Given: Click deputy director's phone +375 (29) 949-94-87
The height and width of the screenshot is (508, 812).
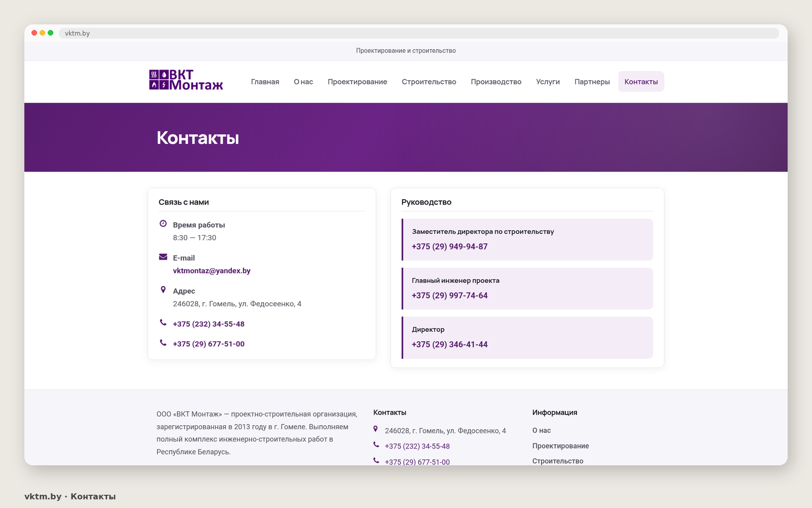Looking at the screenshot, I should click(450, 246).
